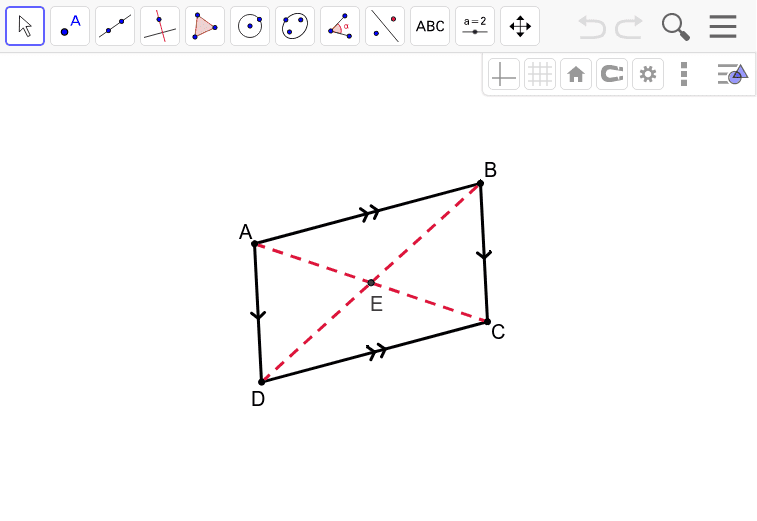Select the ABC Text tool
Viewport: 757px width, 521px height.
point(430,26)
